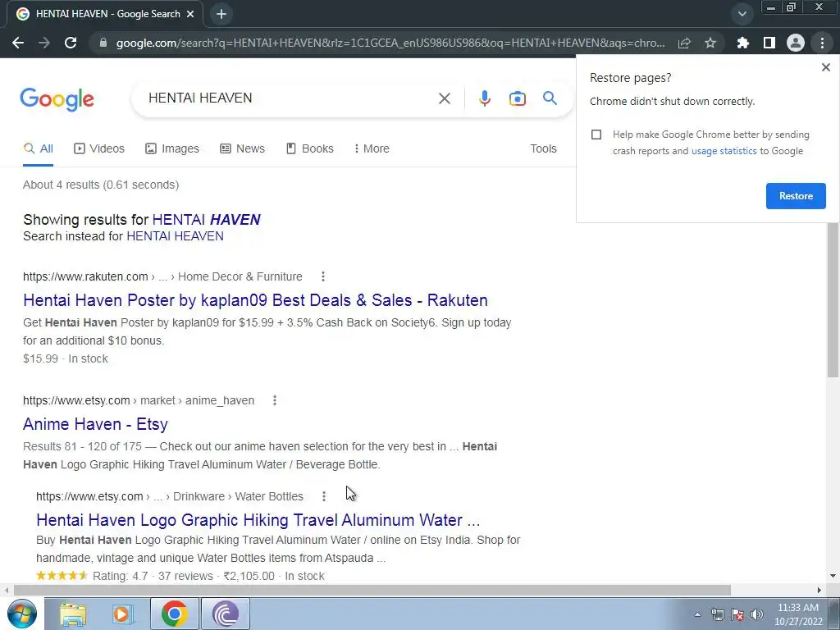Click the horizontal scrollbar thumb
Viewport: 840px width, 630px height.
(x=372, y=590)
